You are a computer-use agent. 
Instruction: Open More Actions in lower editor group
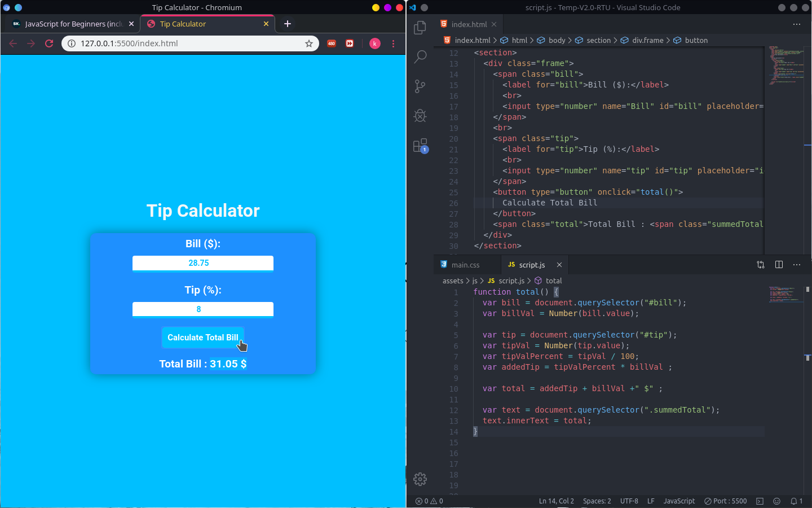click(797, 265)
